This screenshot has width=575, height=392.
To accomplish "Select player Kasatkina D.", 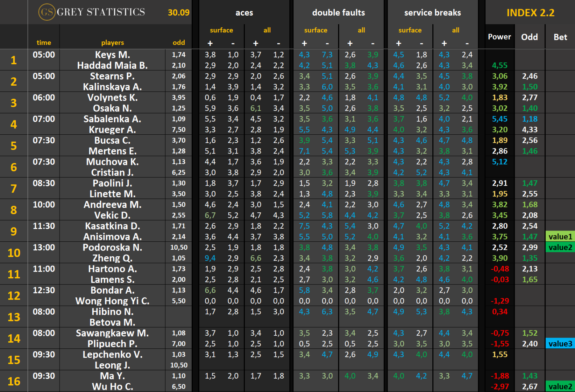I will (x=113, y=226).
